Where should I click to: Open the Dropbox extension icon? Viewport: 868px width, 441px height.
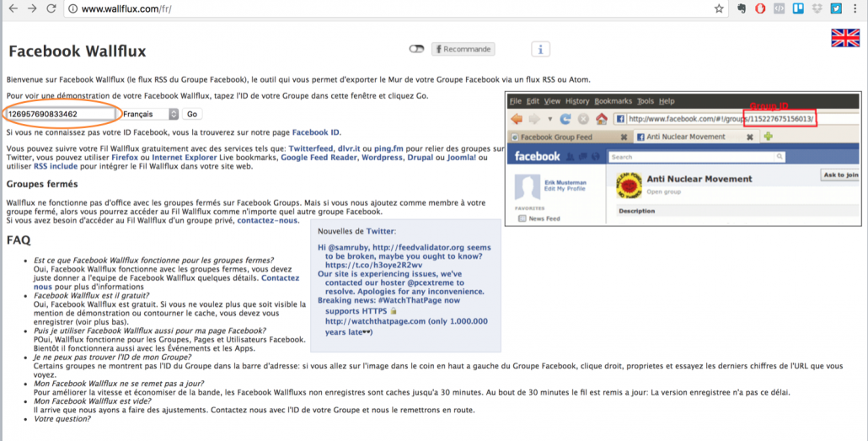817,8
